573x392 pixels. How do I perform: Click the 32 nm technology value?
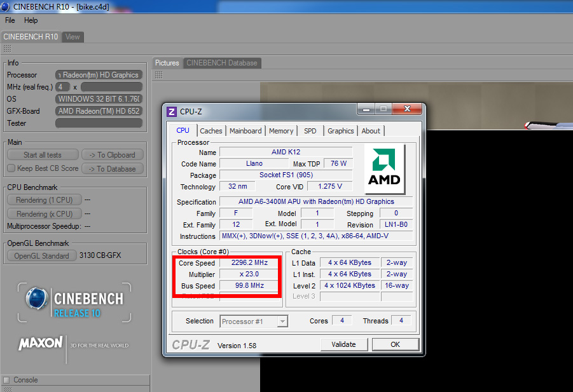[238, 186]
